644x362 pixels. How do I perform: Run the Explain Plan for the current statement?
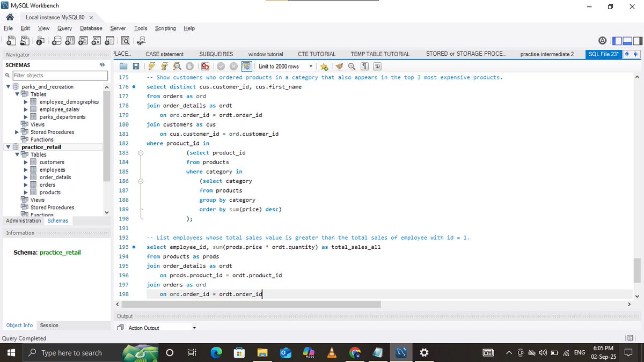(177, 66)
